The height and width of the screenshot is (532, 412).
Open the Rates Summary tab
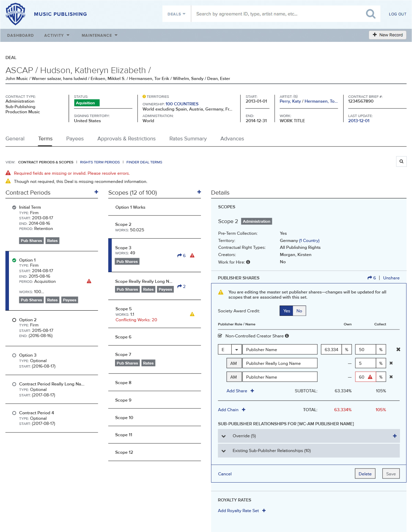(188, 139)
